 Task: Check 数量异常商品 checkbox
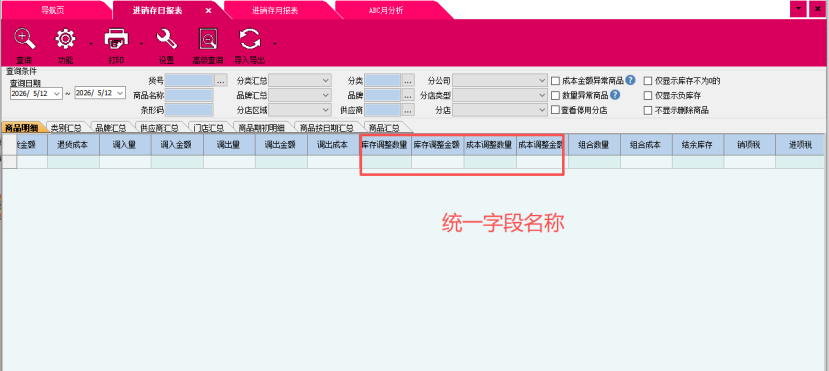click(x=555, y=96)
